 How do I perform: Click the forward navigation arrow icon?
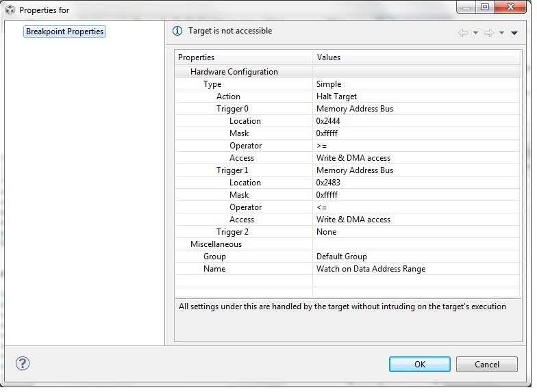[x=489, y=33]
